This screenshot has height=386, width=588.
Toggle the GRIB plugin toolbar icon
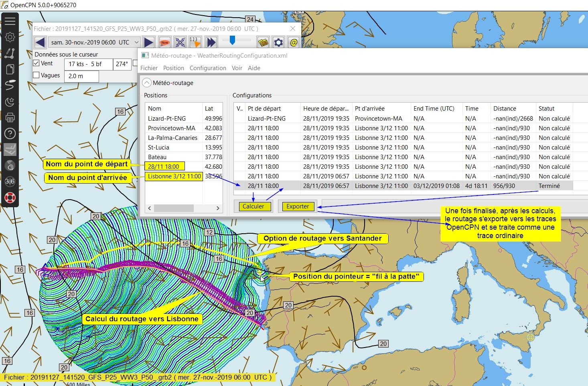10,150
